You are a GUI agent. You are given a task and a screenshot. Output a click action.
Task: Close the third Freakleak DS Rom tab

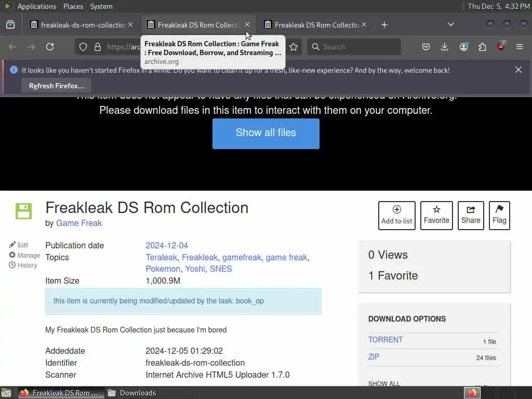coord(364,25)
